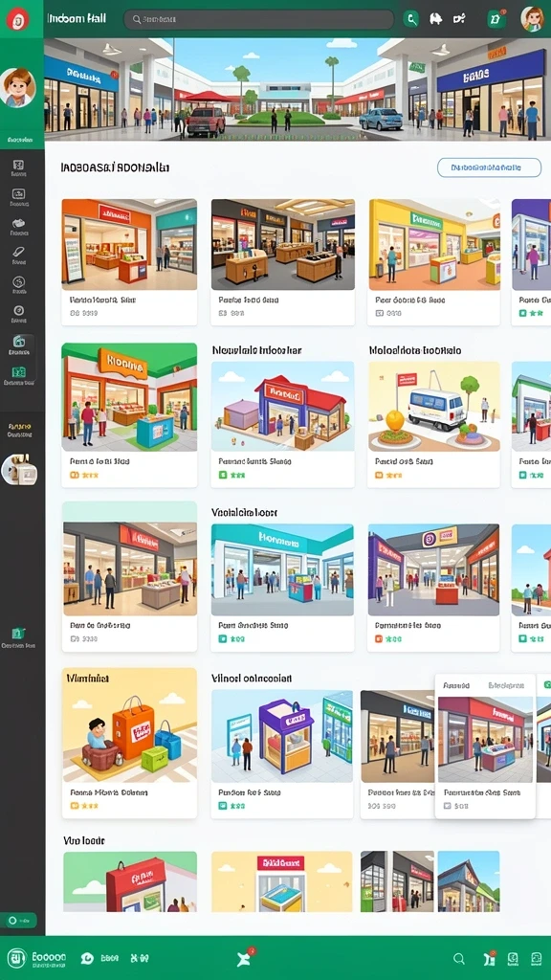
Task: Click the outlined pill button beside section heading
Action: click(x=489, y=167)
